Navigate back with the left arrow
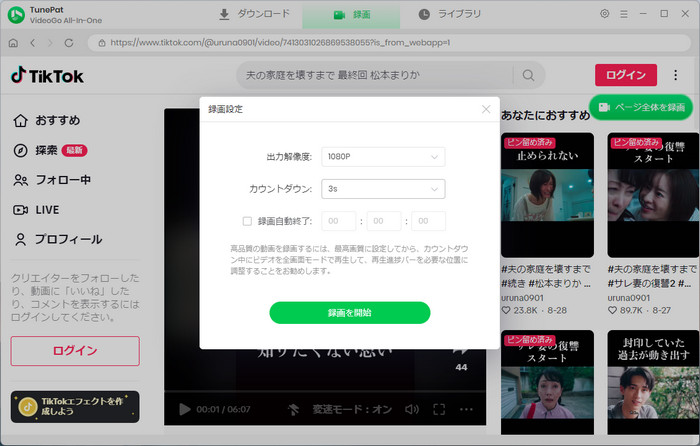The image size is (700, 446). click(33, 43)
